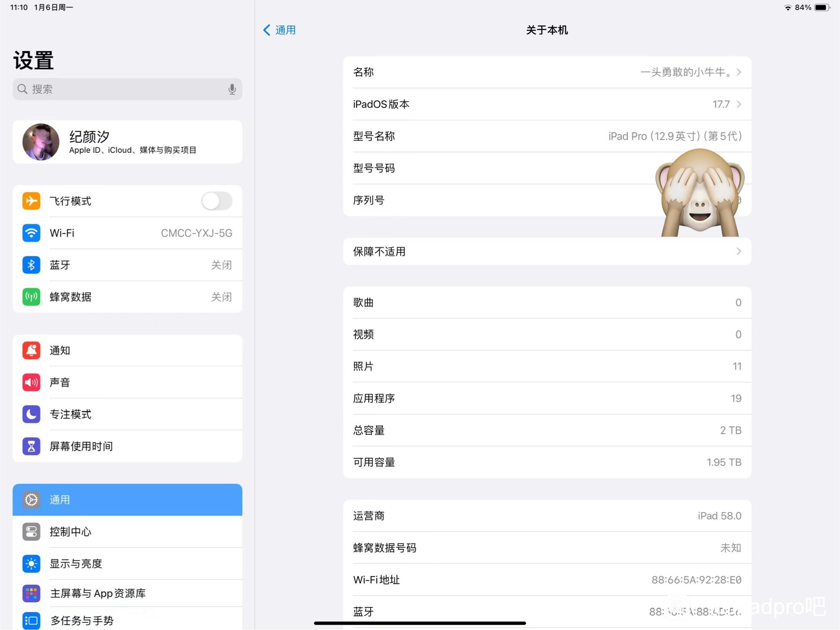This screenshot has height=630, width=840.
Task: Select 通知 in the sidebar
Action: pos(127,350)
